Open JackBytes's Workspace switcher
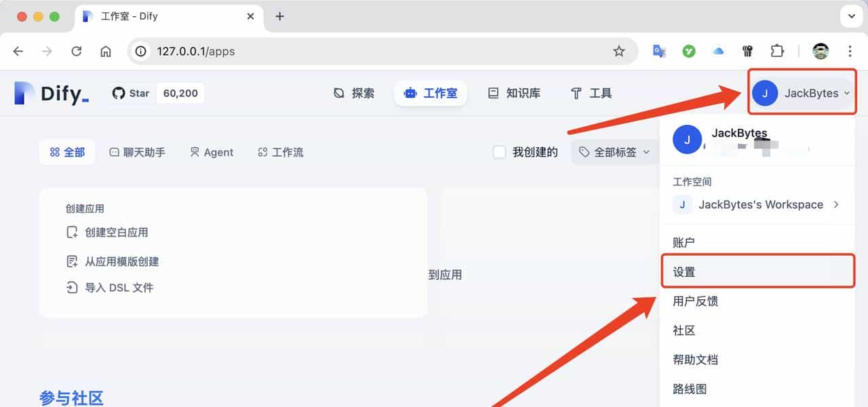The width and height of the screenshot is (868, 407). coord(761,204)
